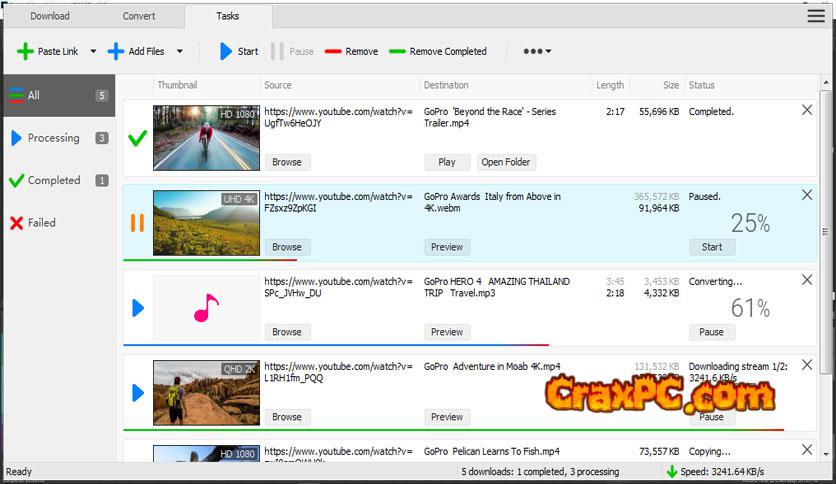Click the green Remove Completed icon
This screenshot has height=484, width=836.
(x=397, y=51)
